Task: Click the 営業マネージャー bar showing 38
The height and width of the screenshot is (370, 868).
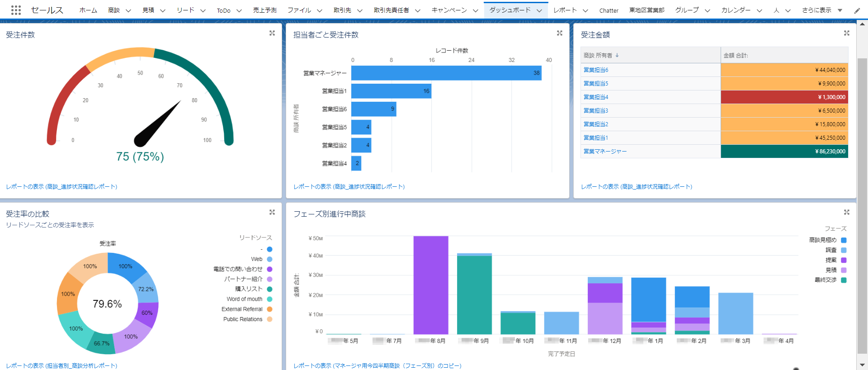Action: [446, 73]
